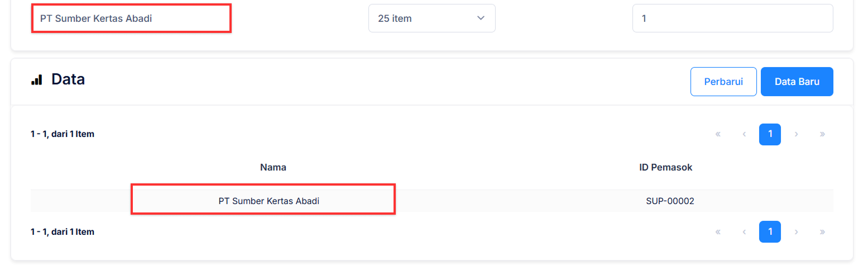The image size is (868, 265).
Task: Select the SUP-00002 supplier ID cell
Action: (670, 201)
